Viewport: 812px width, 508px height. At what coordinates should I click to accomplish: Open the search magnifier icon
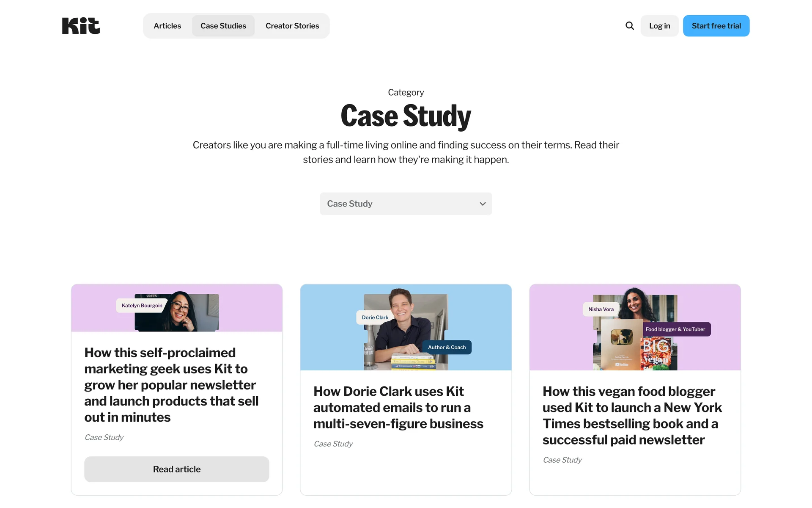coord(630,26)
